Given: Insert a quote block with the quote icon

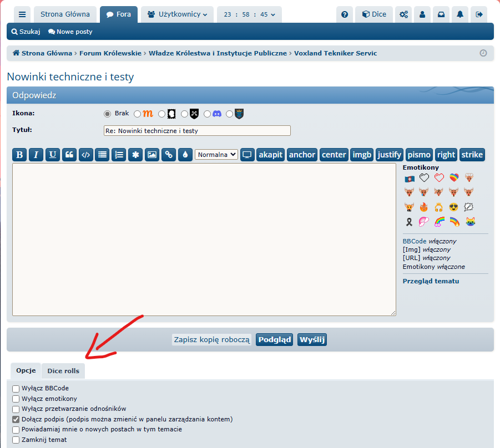Looking at the screenshot, I should (69, 155).
